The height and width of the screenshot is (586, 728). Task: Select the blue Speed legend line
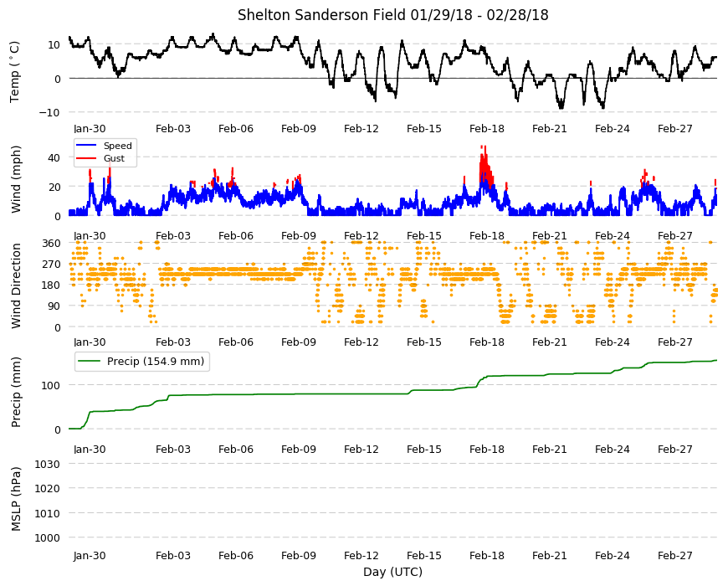click(86, 146)
